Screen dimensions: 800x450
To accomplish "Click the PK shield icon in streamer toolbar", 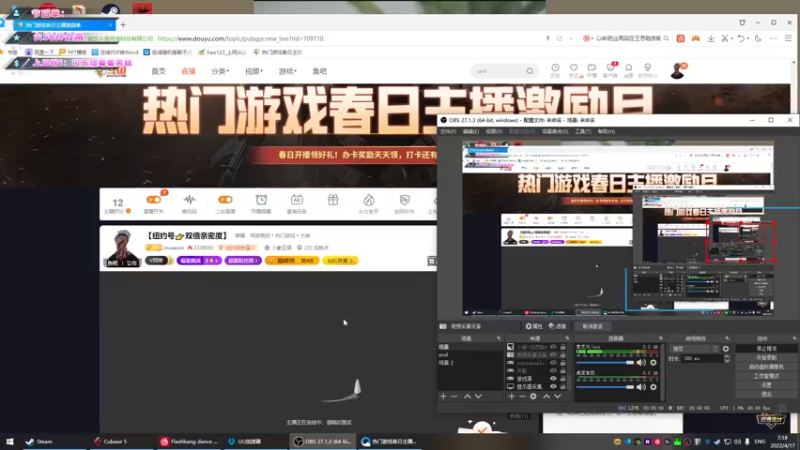I will pos(405,200).
